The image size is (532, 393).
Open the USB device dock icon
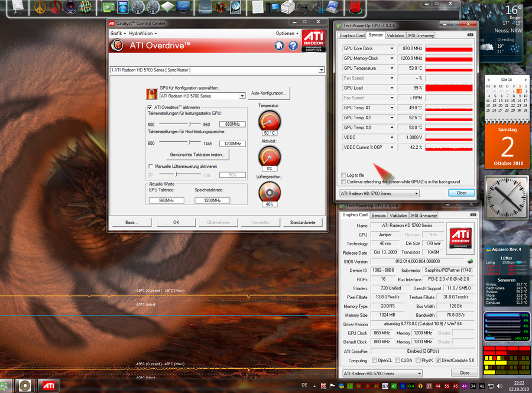[x=303, y=7]
